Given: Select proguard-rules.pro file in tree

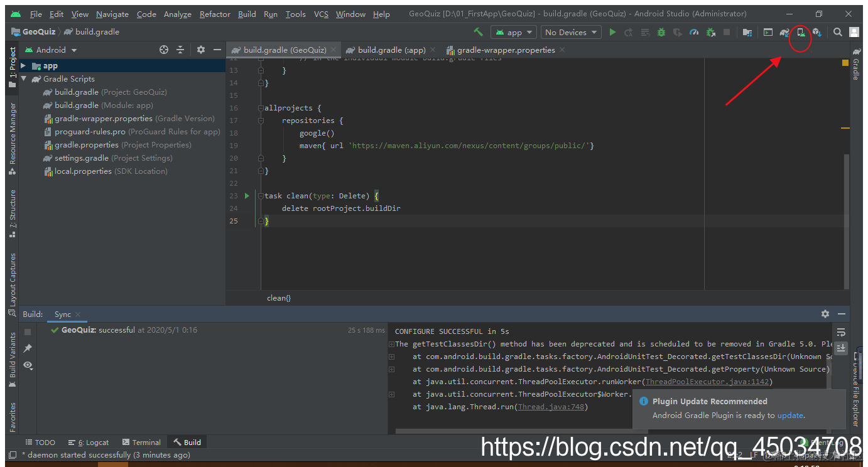Looking at the screenshot, I should click(x=132, y=132).
